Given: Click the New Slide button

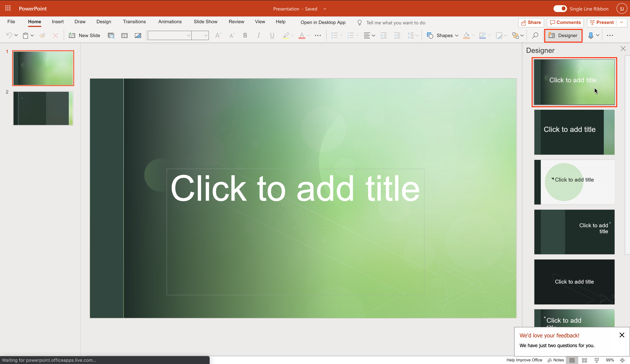Looking at the screenshot, I should [85, 35].
